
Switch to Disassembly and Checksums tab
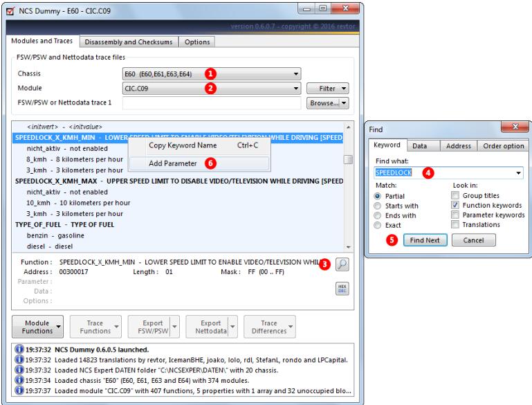[x=129, y=42]
